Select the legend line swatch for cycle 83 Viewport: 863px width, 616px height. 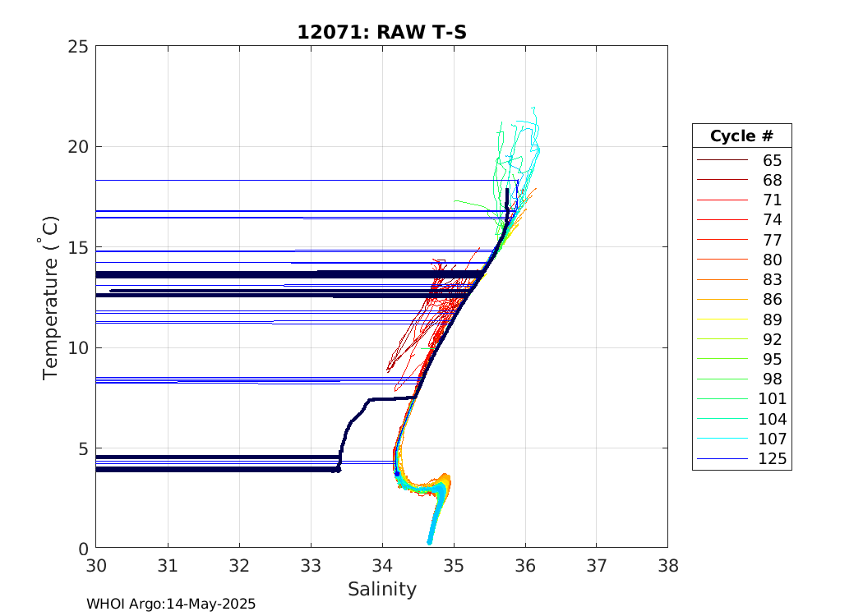[722, 280]
